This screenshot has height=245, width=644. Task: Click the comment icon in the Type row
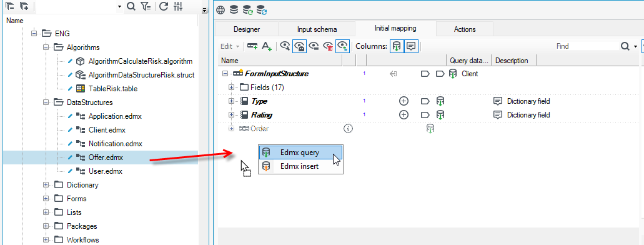pyautogui.click(x=498, y=101)
